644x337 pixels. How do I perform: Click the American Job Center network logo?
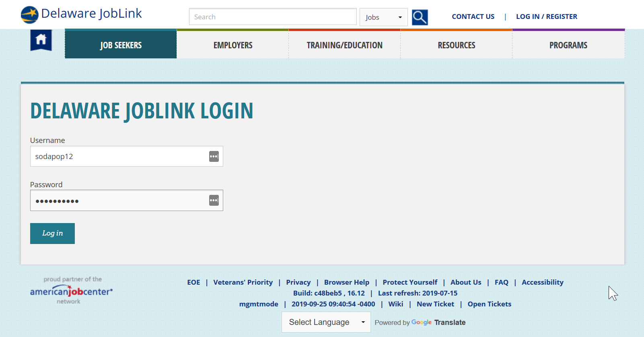[72, 290]
